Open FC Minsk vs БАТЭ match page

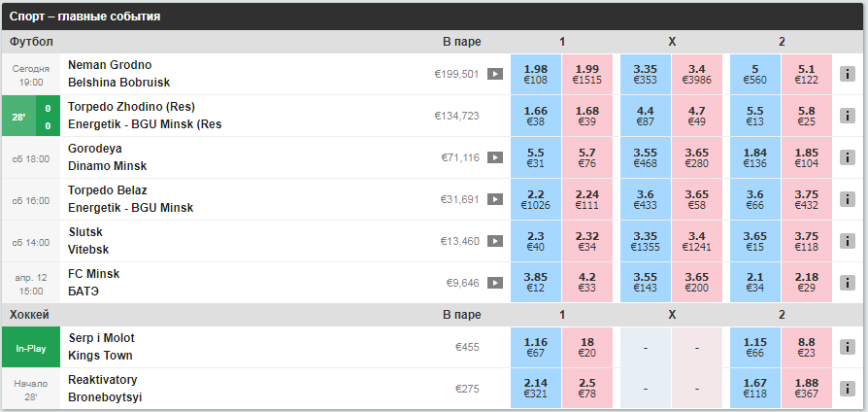pos(93,283)
